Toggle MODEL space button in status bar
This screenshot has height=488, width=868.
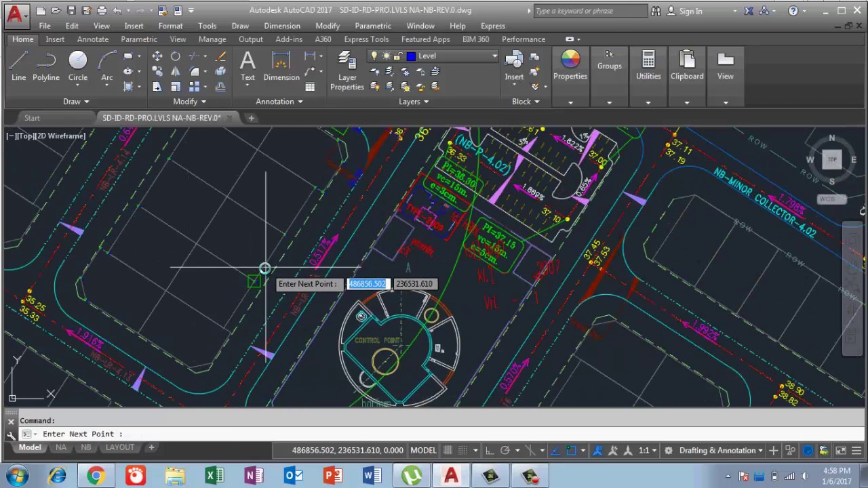423,451
